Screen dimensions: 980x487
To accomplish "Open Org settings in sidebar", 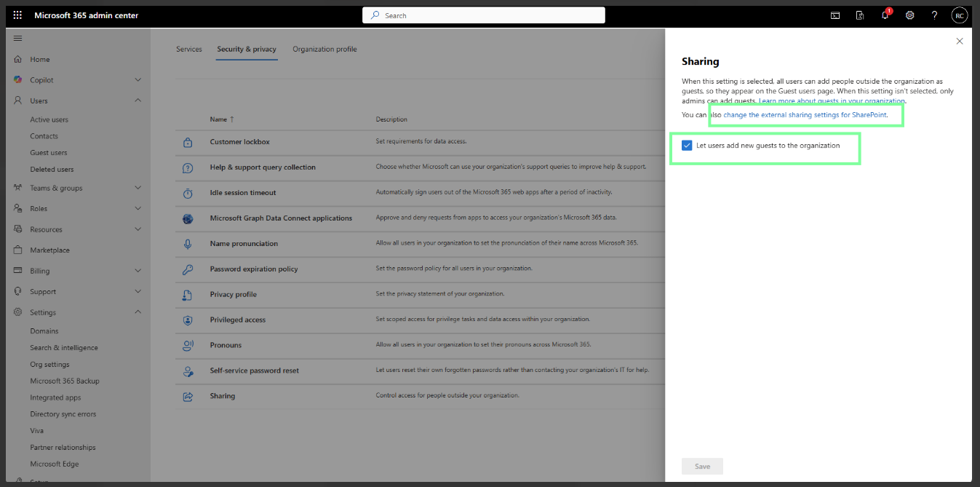I will tap(49, 364).
